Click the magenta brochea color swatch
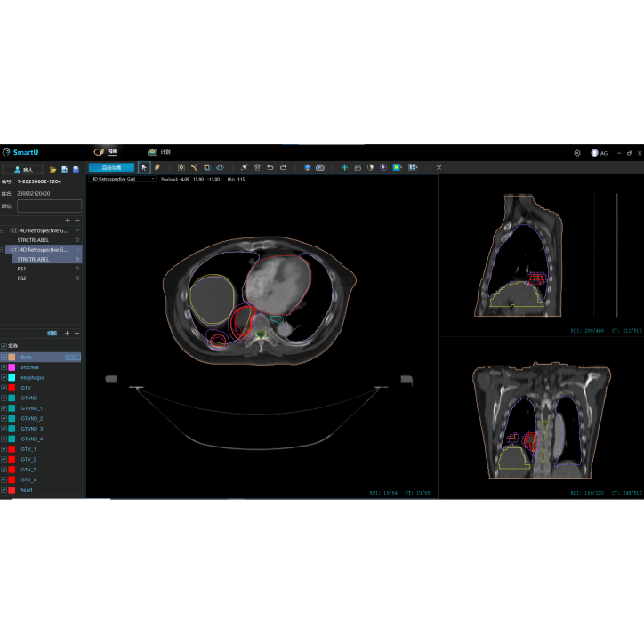This screenshot has height=644, width=644. (12, 367)
